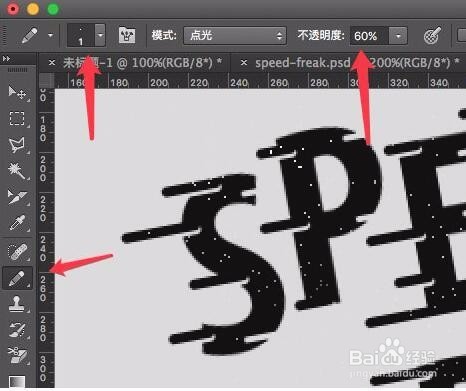466x391 pixels.
Task: Click the opacity field showing 60%
Action: click(x=369, y=36)
